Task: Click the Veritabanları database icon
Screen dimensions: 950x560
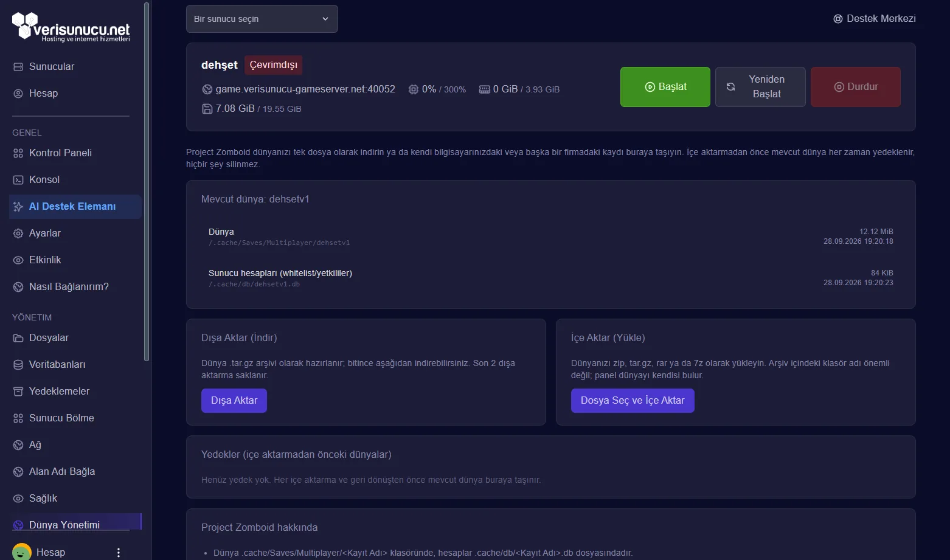Action: [x=18, y=365]
